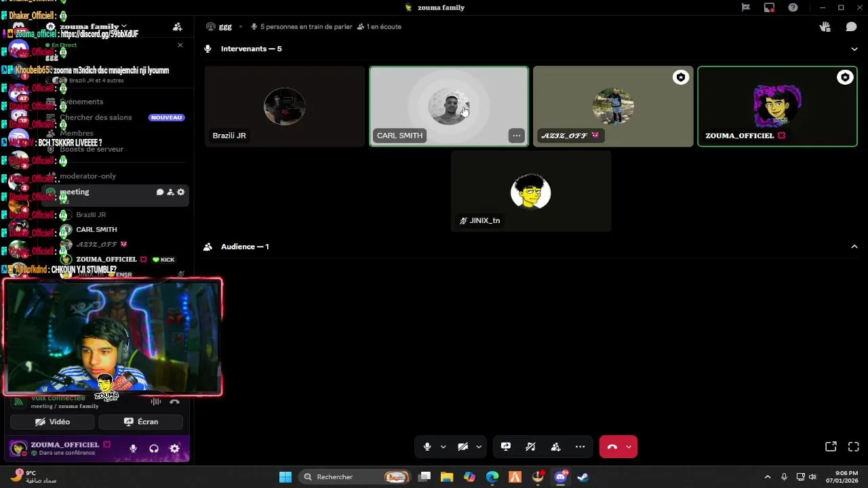Screen dimensions: 868x488
Task: Collapse the Intervenants section
Action: 854,49
